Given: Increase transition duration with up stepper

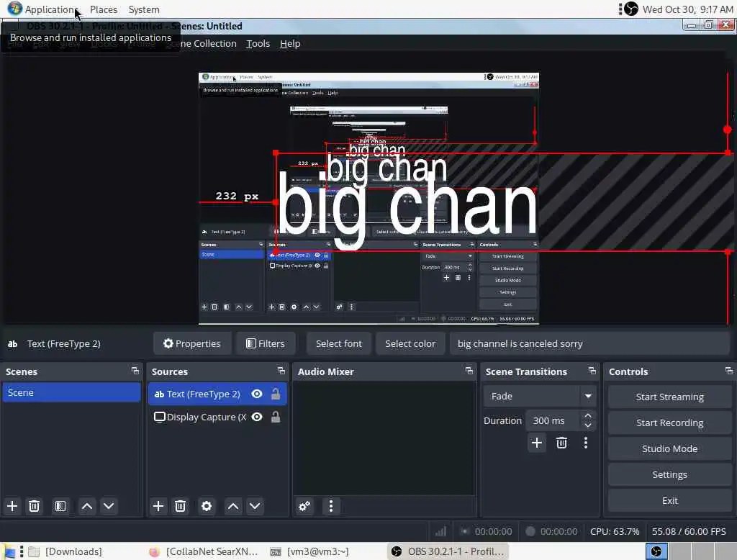Looking at the screenshot, I should pyautogui.click(x=587, y=416).
